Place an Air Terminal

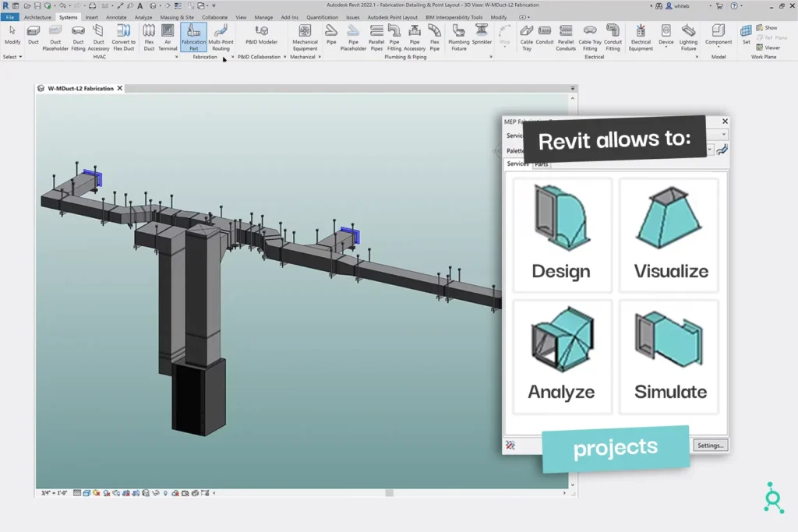pos(168,37)
